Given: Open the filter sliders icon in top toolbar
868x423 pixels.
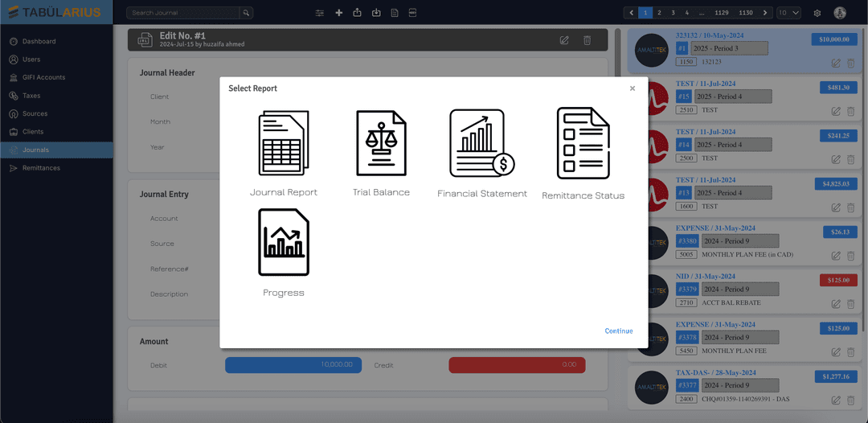Looking at the screenshot, I should pyautogui.click(x=319, y=13).
